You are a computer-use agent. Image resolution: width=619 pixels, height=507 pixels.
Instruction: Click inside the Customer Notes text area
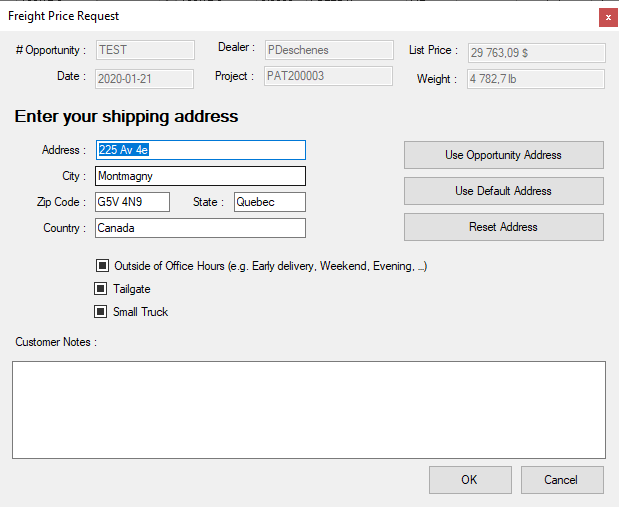pos(308,410)
